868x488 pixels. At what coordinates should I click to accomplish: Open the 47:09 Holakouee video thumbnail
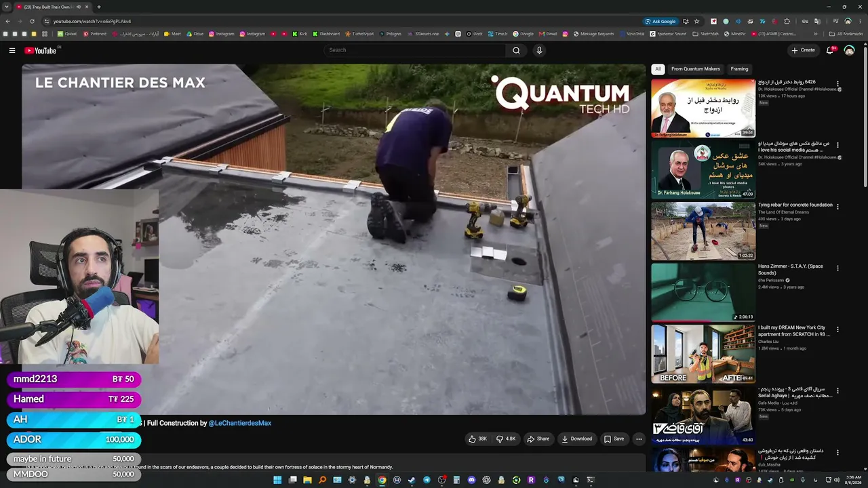click(703, 170)
